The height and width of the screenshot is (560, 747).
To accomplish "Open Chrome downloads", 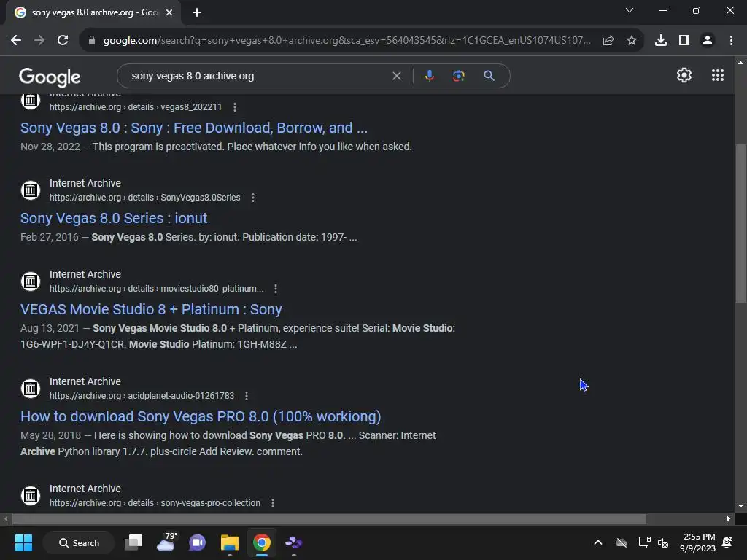I will [660, 41].
